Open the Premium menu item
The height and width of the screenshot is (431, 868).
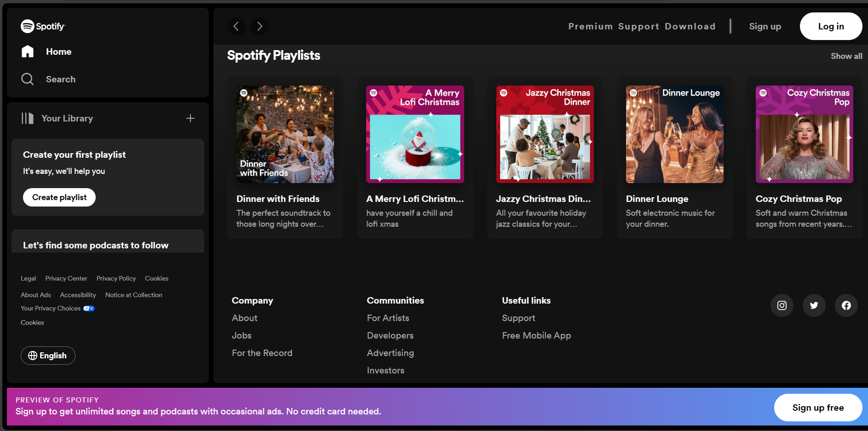(x=590, y=26)
